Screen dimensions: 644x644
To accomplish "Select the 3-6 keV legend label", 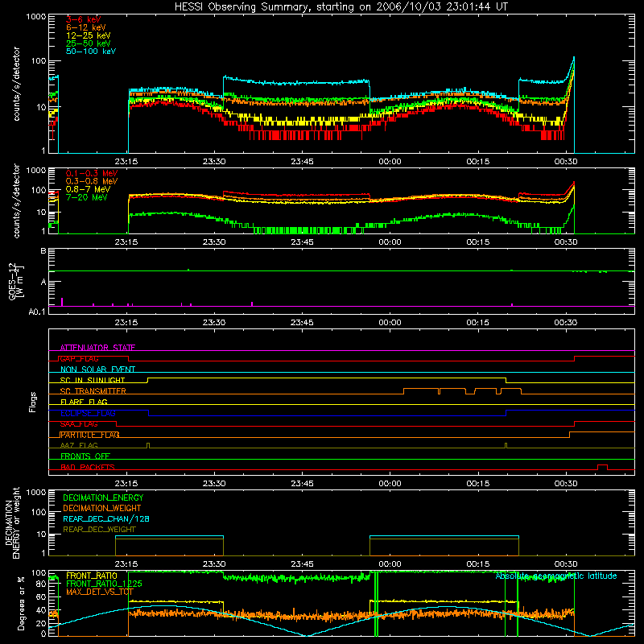I will pyautogui.click(x=84, y=19).
